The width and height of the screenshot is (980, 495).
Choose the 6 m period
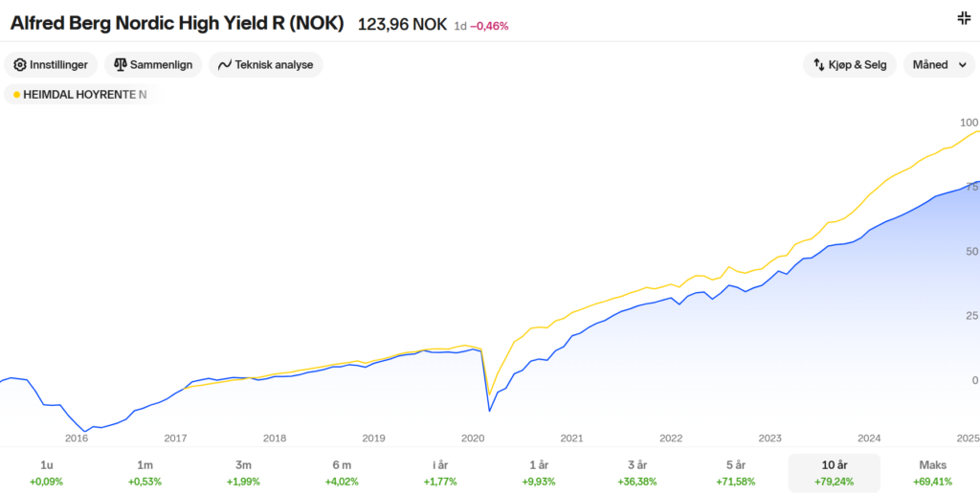(x=342, y=473)
